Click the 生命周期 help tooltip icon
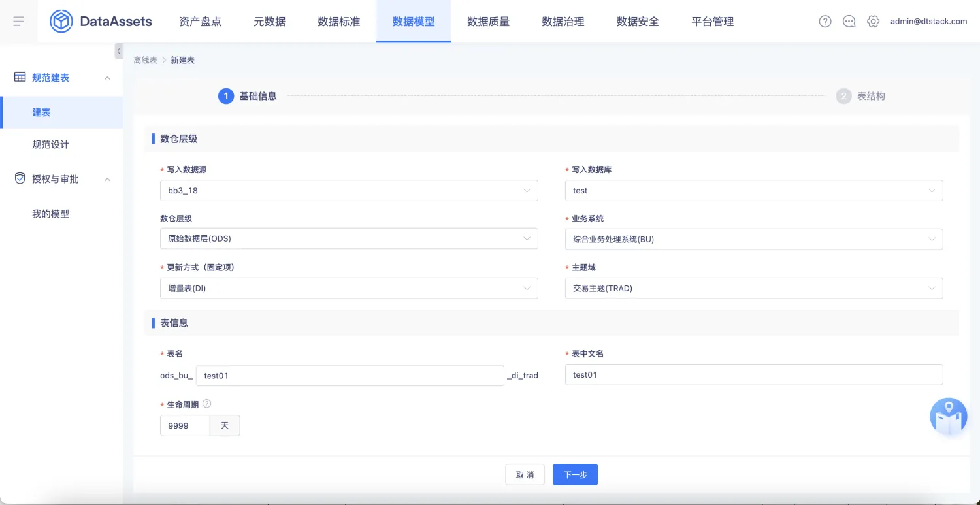 pos(207,404)
